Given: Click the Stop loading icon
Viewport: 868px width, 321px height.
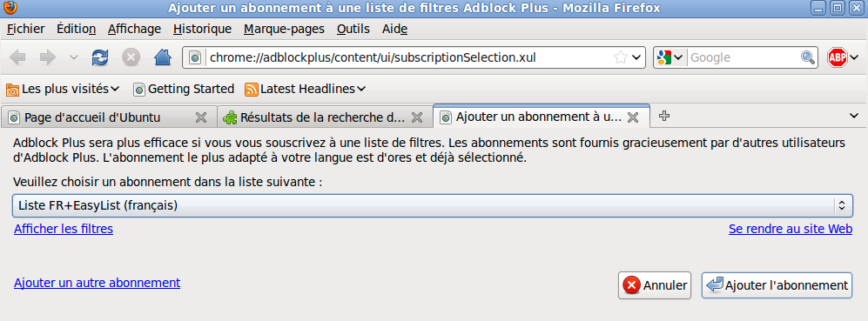Looking at the screenshot, I should coord(131,57).
